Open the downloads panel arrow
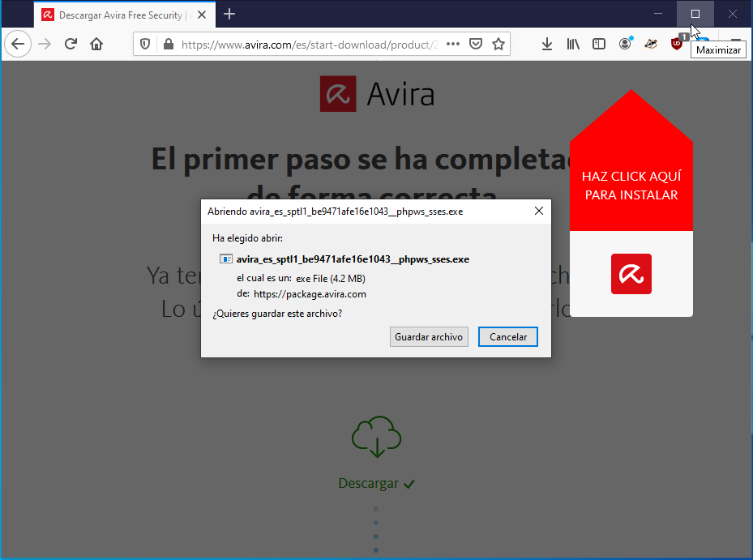The height and width of the screenshot is (560, 753). (547, 45)
